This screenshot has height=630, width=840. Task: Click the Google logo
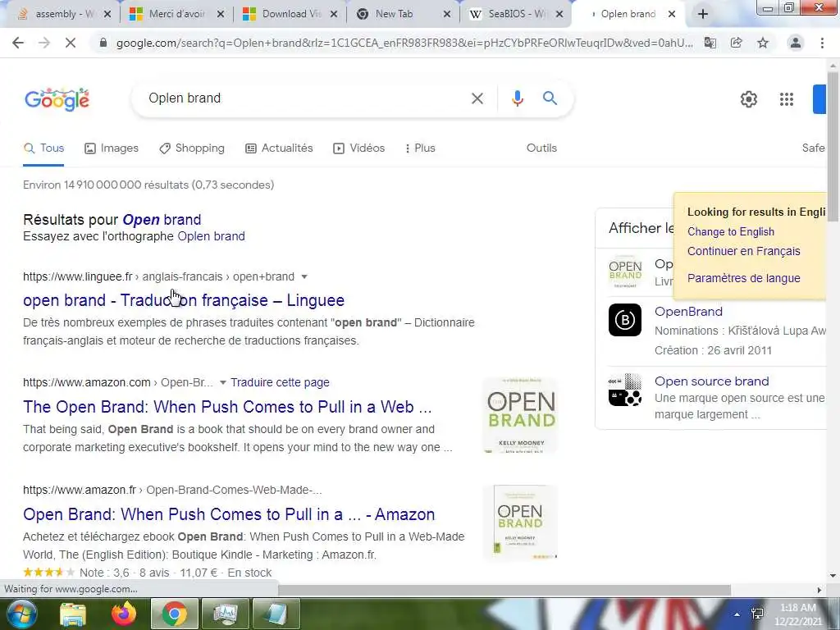tap(57, 99)
